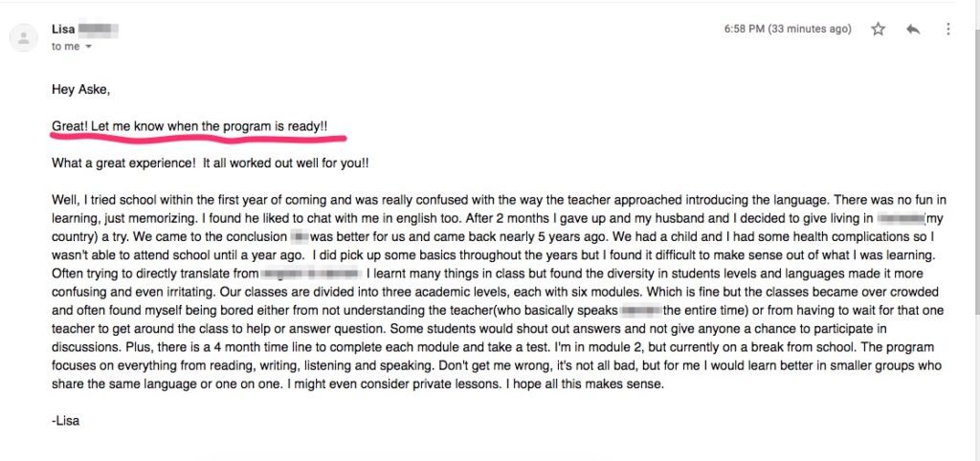Screen dimensions: 980x461
Task: Click the sender's profile avatar
Action: [x=24, y=37]
